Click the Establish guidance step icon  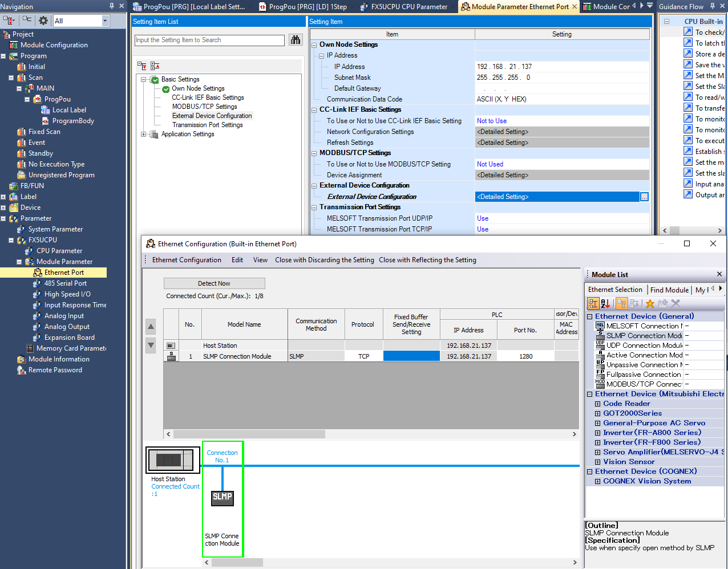click(688, 151)
